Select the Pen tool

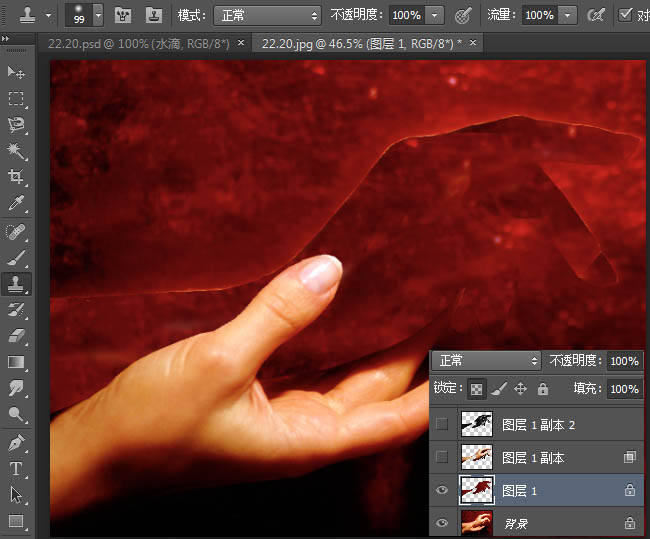(x=16, y=443)
